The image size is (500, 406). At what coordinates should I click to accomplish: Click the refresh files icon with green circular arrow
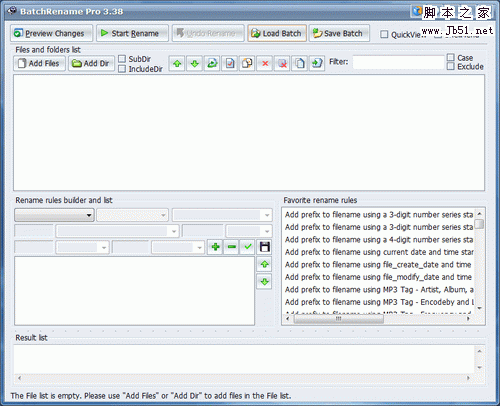tap(212, 63)
